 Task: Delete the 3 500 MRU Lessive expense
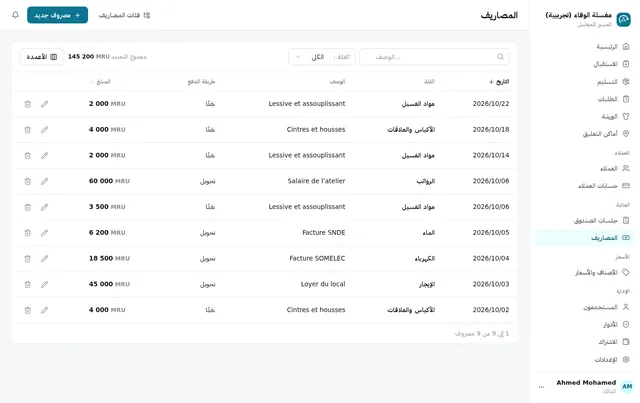(27, 207)
